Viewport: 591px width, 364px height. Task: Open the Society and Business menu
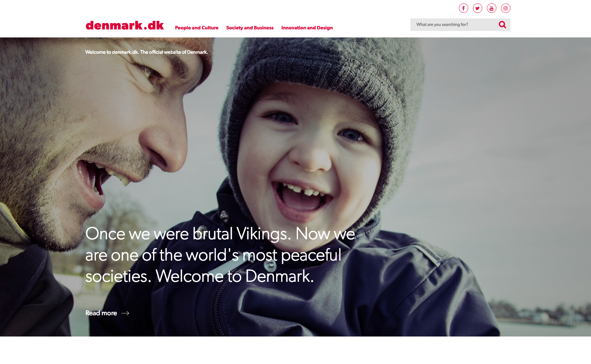coord(250,28)
